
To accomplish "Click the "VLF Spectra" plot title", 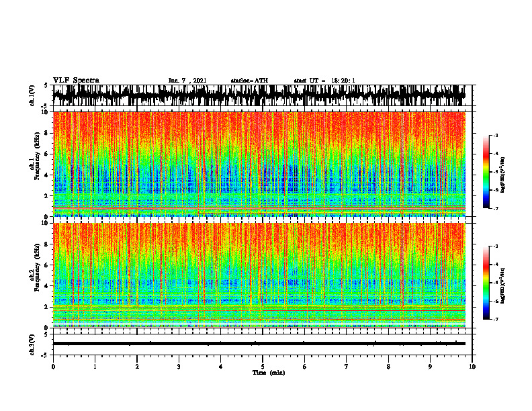I will [x=76, y=81].
